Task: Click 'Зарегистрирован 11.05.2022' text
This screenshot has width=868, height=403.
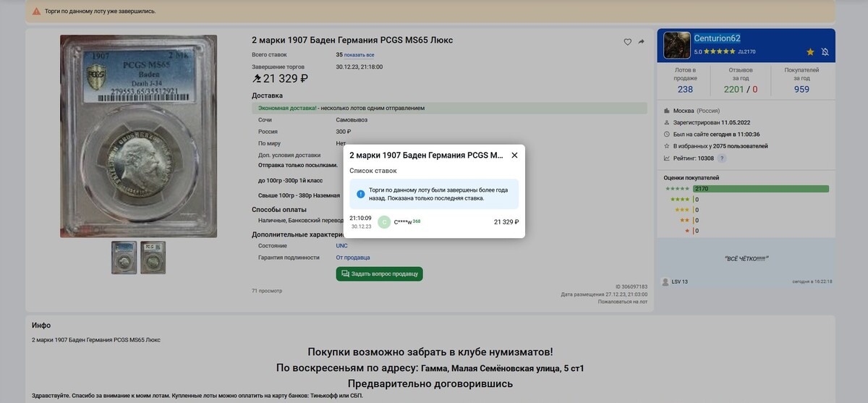Action: point(713,123)
